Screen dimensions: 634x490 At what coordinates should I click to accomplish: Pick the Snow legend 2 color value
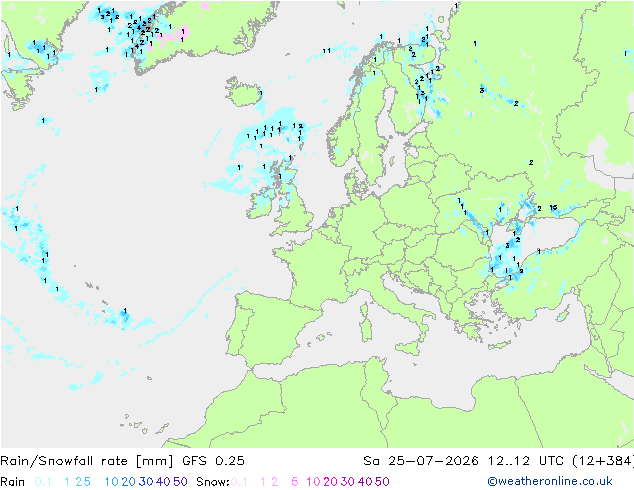(x=275, y=482)
